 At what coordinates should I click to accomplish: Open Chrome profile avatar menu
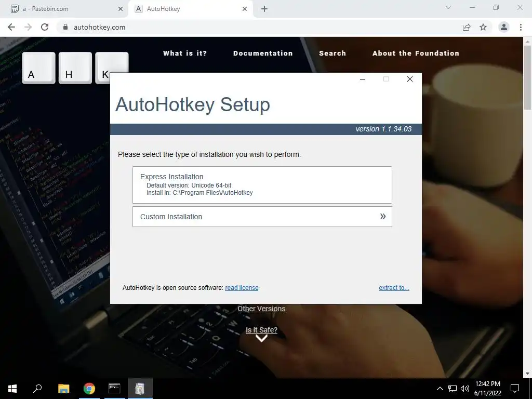504,27
